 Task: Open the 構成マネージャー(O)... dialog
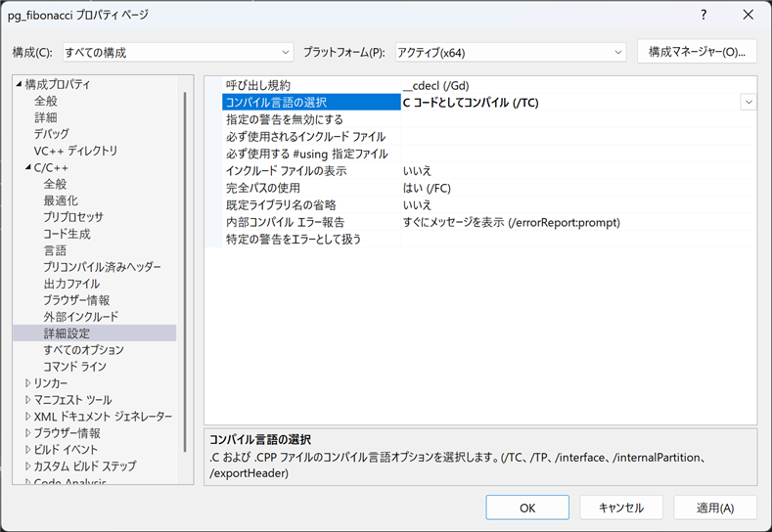tap(697, 51)
